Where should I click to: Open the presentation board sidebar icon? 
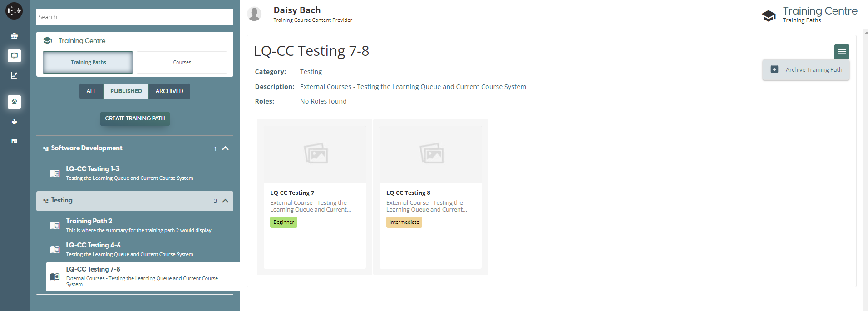pyautogui.click(x=15, y=56)
